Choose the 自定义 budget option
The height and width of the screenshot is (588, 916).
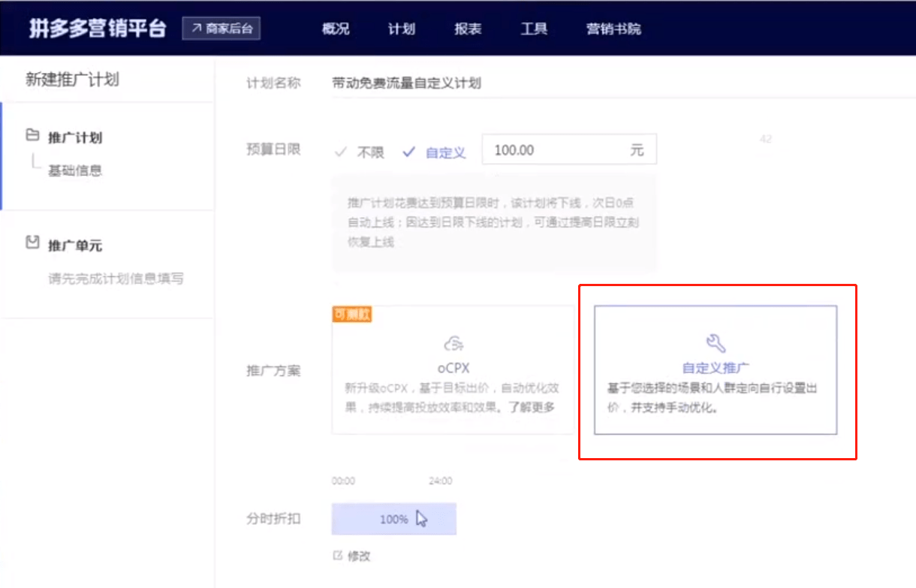pyautogui.click(x=434, y=152)
